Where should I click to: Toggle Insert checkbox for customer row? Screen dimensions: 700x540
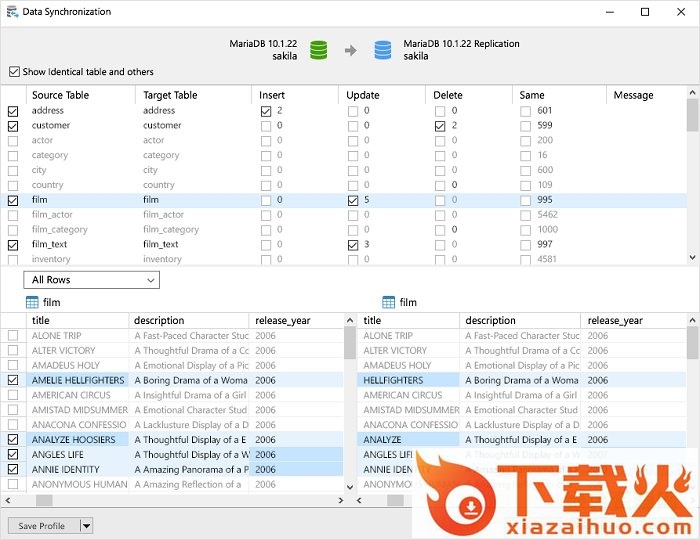pos(266,126)
